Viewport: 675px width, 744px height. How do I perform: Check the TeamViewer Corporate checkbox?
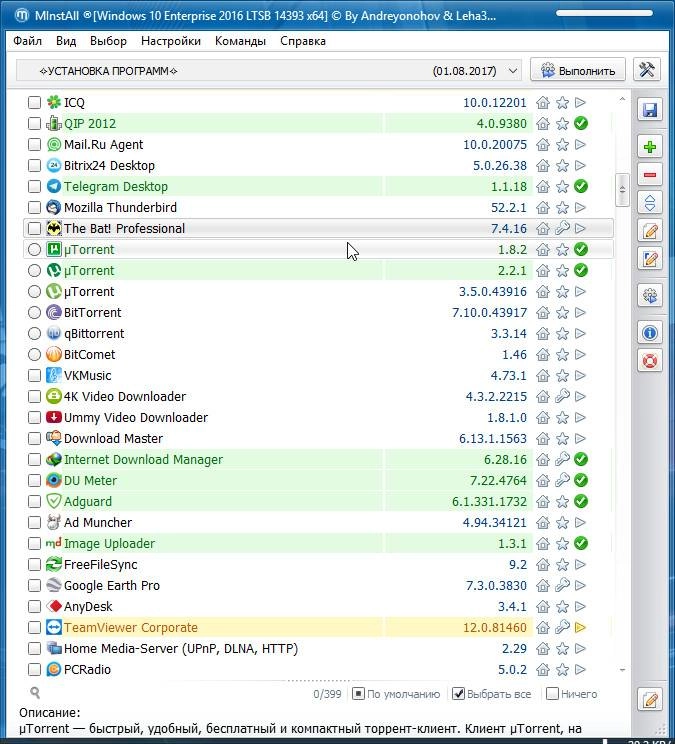click(x=34, y=628)
